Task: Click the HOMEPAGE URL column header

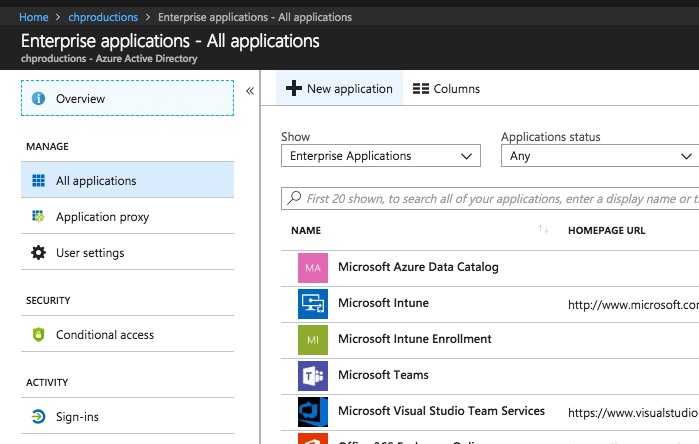Action: 606,230
